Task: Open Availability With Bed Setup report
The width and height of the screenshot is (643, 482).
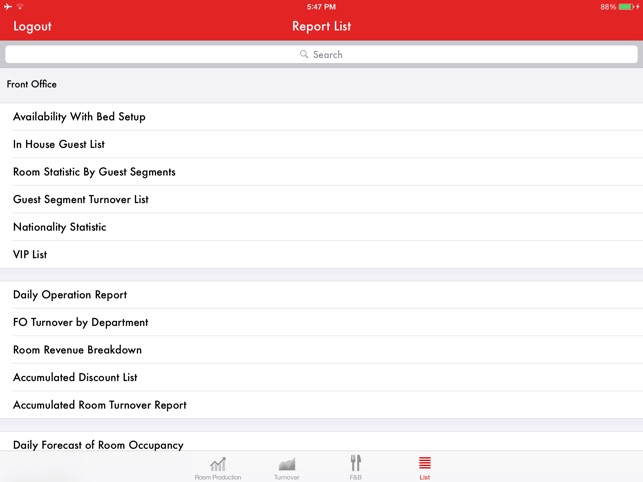Action: coord(322,117)
